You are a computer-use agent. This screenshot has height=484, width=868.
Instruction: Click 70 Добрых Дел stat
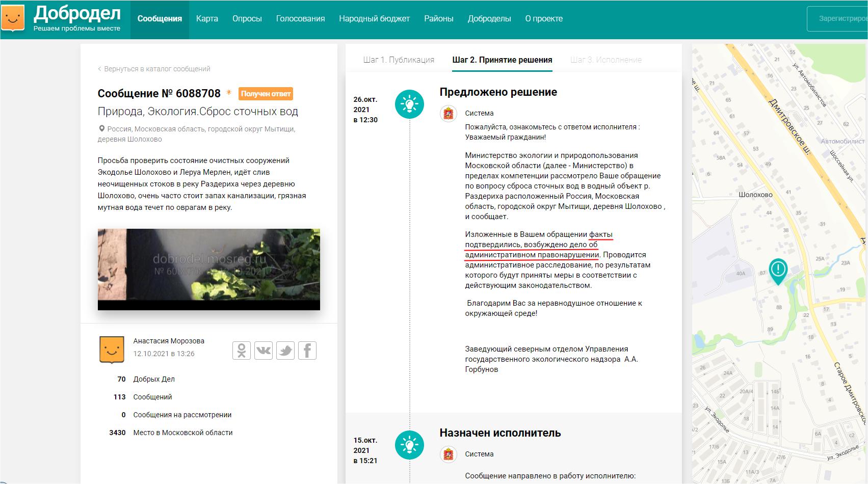coord(146,379)
